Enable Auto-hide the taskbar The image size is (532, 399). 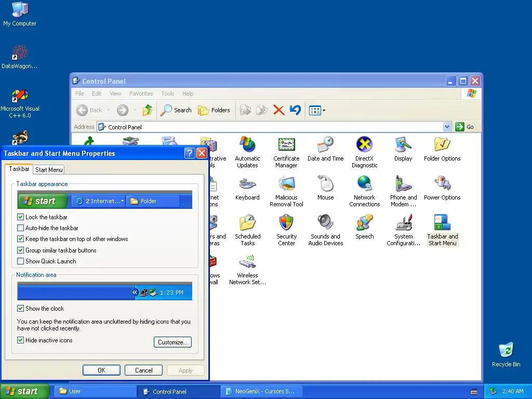[x=21, y=228]
